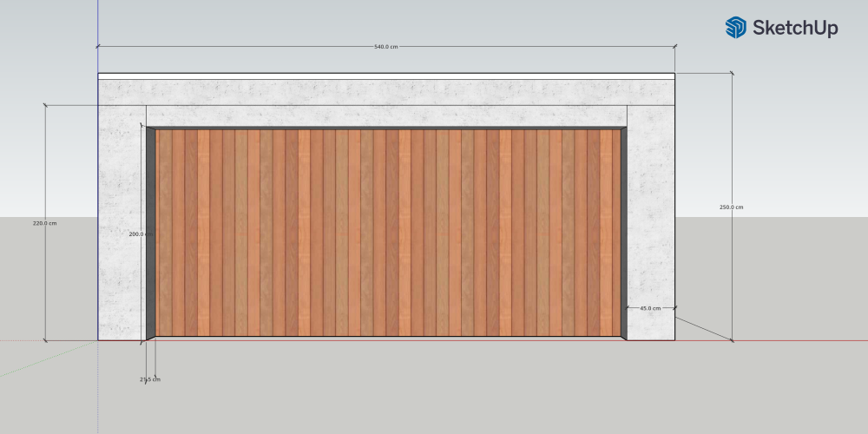Select the 45.0 cm pillar width label

pyautogui.click(x=650, y=308)
